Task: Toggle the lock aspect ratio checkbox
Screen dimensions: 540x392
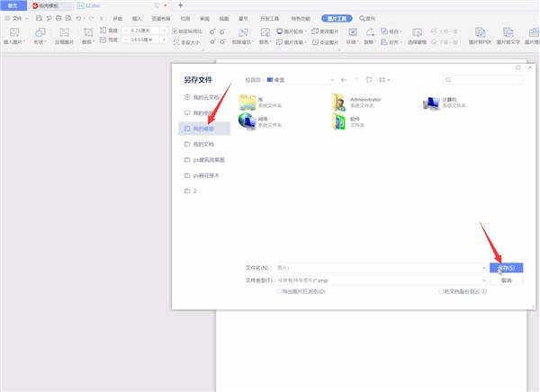Action: coord(175,31)
